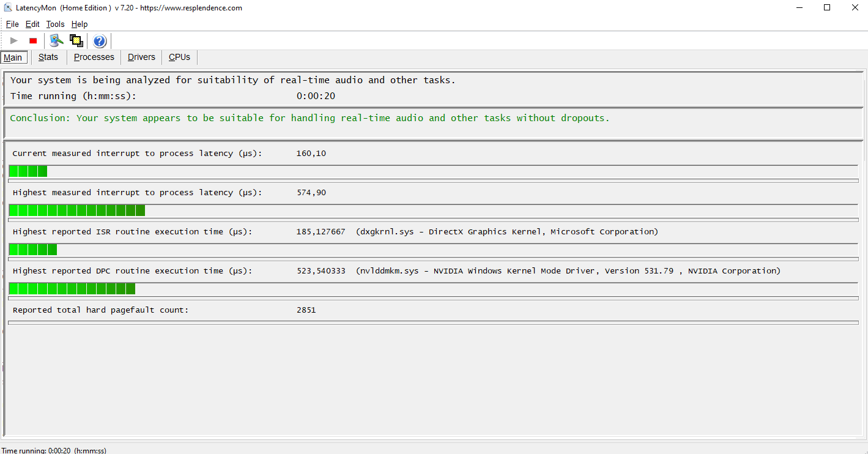Viewport: 868px width, 454px height.
Task: Click the DPC value 523,540333
Action: tap(321, 271)
